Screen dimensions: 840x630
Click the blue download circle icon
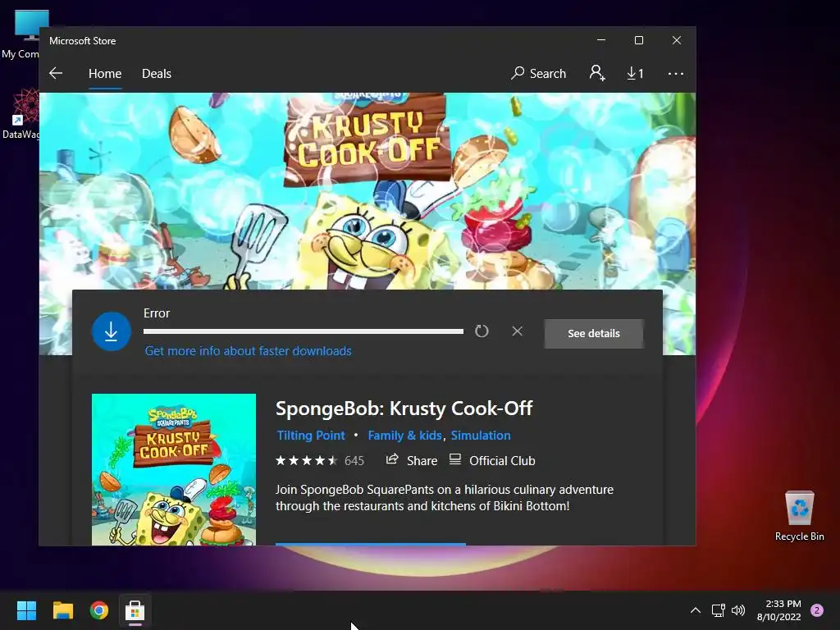coord(112,331)
